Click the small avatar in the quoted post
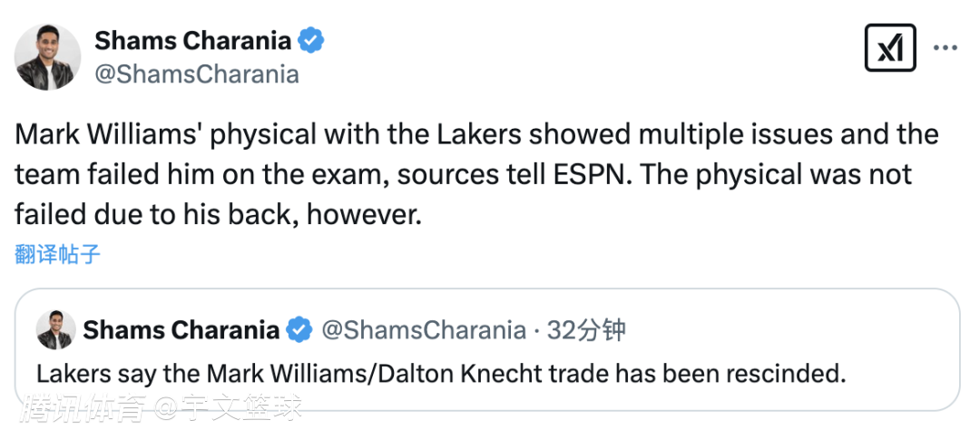This screenshot has height=440, width=980. click(x=56, y=330)
